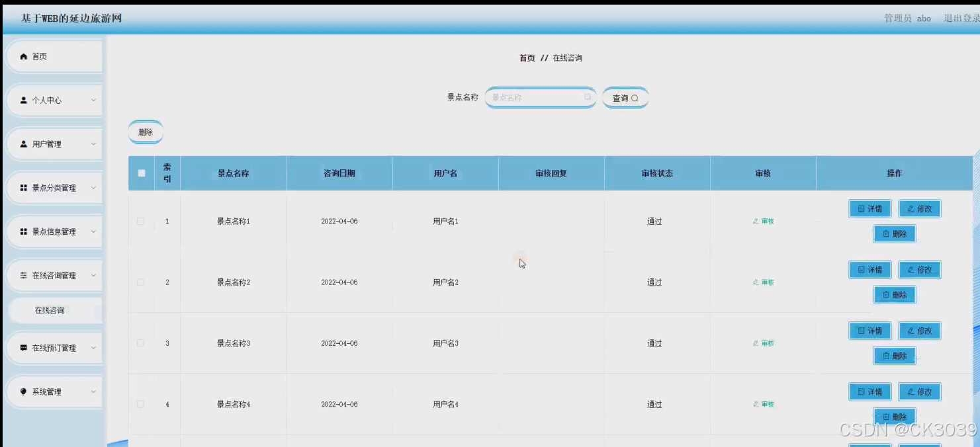Image resolution: width=980 pixels, height=447 pixels.
Task: Select the checkbox for row 景点名称4
Action: pyautogui.click(x=140, y=404)
